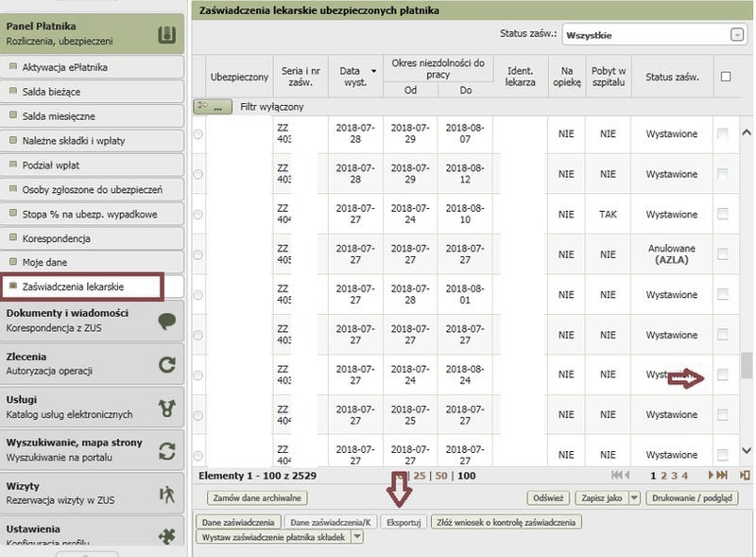
Task: Click the Dane zaświadczenia button
Action: pos(238,522)
